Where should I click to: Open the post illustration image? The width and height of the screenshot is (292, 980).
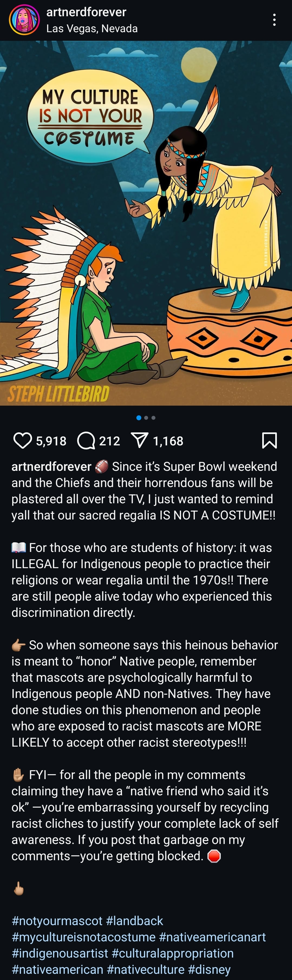(146, 223)
